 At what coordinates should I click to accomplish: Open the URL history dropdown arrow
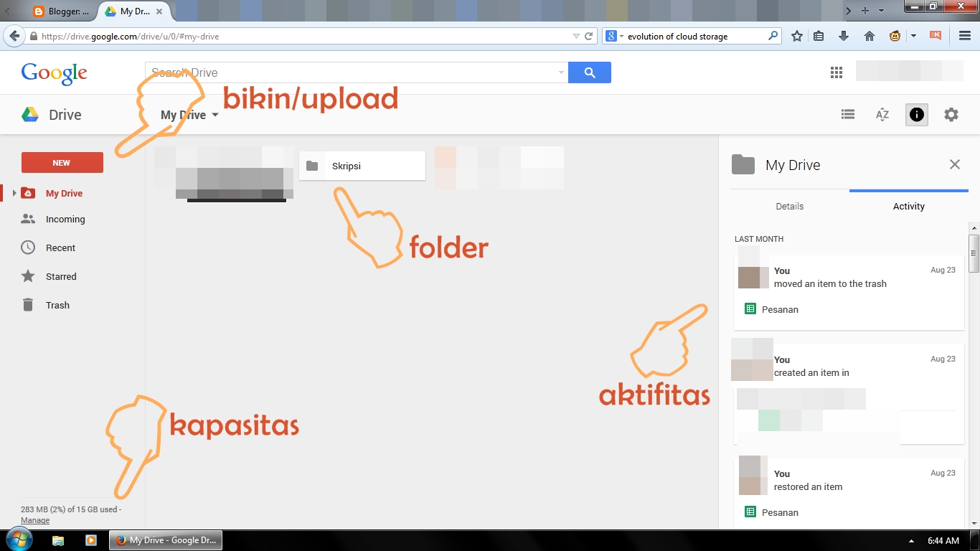point(576,36)
